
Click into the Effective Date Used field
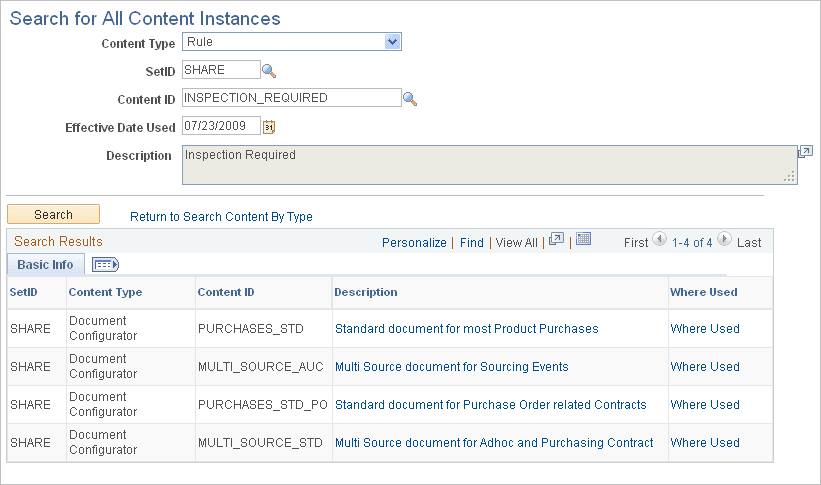point(221,126)
